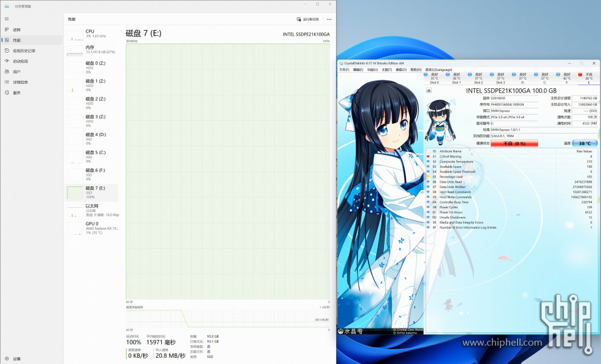Open 服务 (Services) page in Task Manager
601x364 pixels.
coord(32,93)
